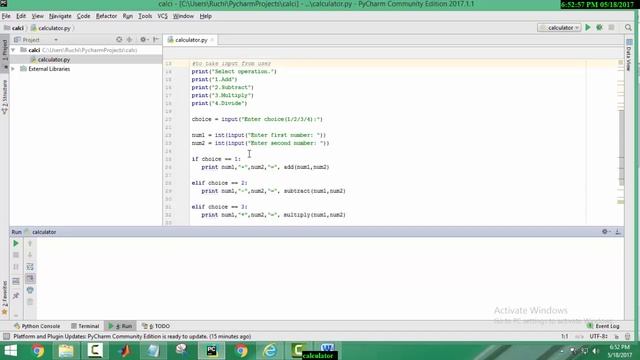The width and height of the screenshot is (640, 360).
Task: Select the calci root folder row
Action: pos(86,50)
